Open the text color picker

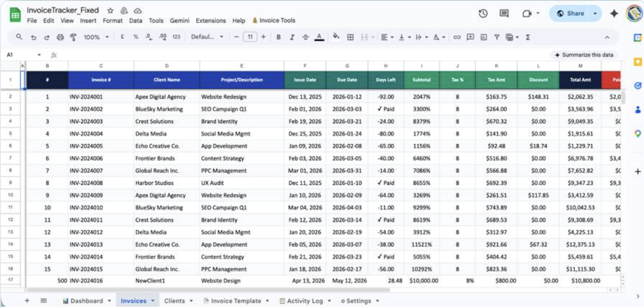(319, 37)
